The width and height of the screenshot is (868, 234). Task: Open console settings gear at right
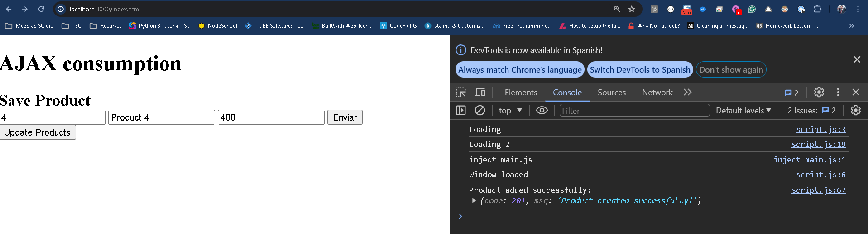click(x=855, y=110)
